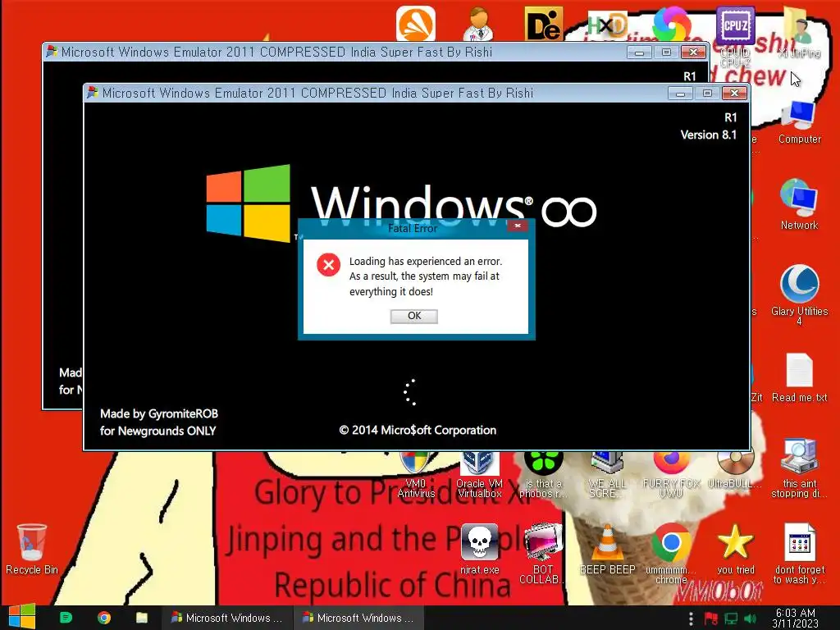Open the black and gold 'De' icon

pos(544,24)
